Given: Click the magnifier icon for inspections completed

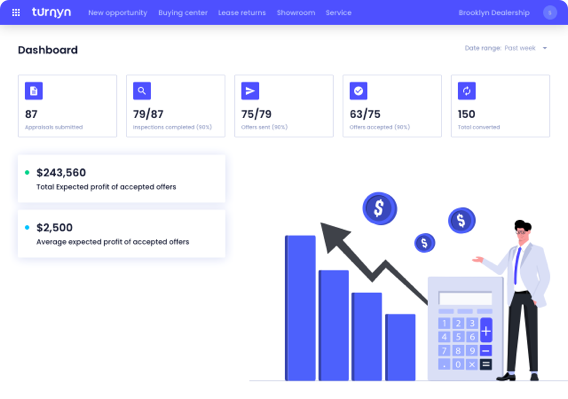Looking at the screenshot, I should click(x=142, y=91).
